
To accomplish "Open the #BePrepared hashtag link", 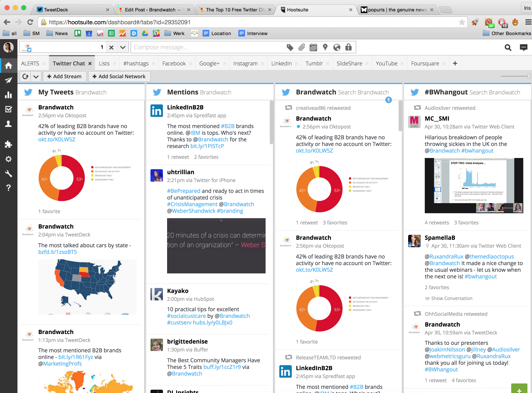I will pos(184,191).
